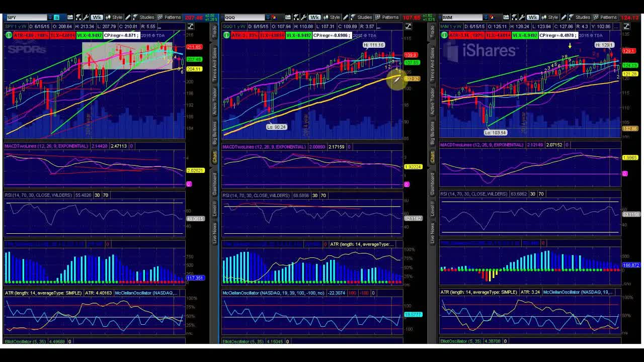
Task: Open Times And Sales tab beside SPY chart
Action: 214,65
